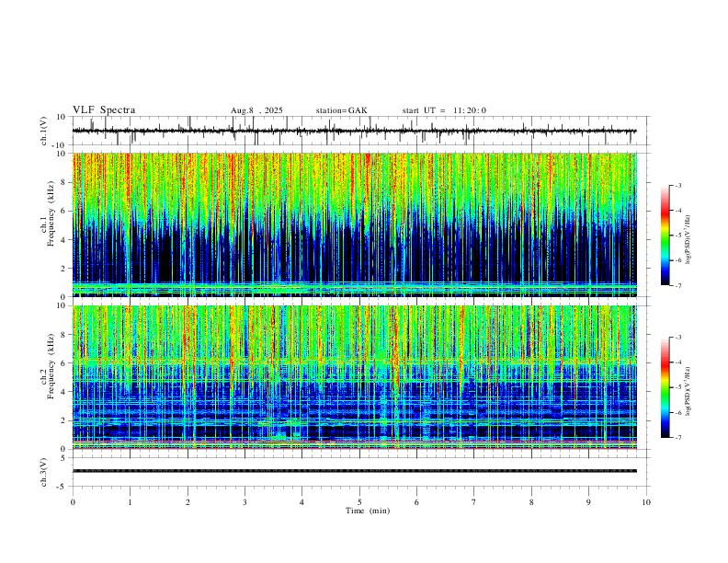Click the "ch.1(V)" waveform axis label
728x563 pixels.
pyautogui.click(x=44, y=131)
